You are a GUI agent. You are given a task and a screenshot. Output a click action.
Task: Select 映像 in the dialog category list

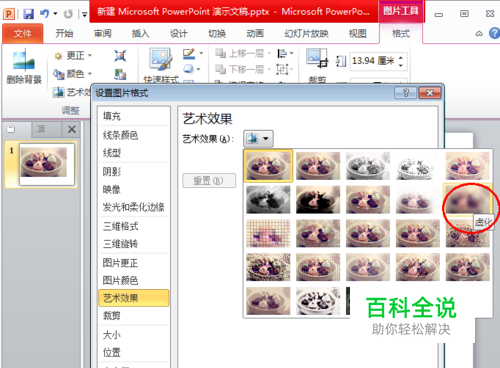point(134,190)
